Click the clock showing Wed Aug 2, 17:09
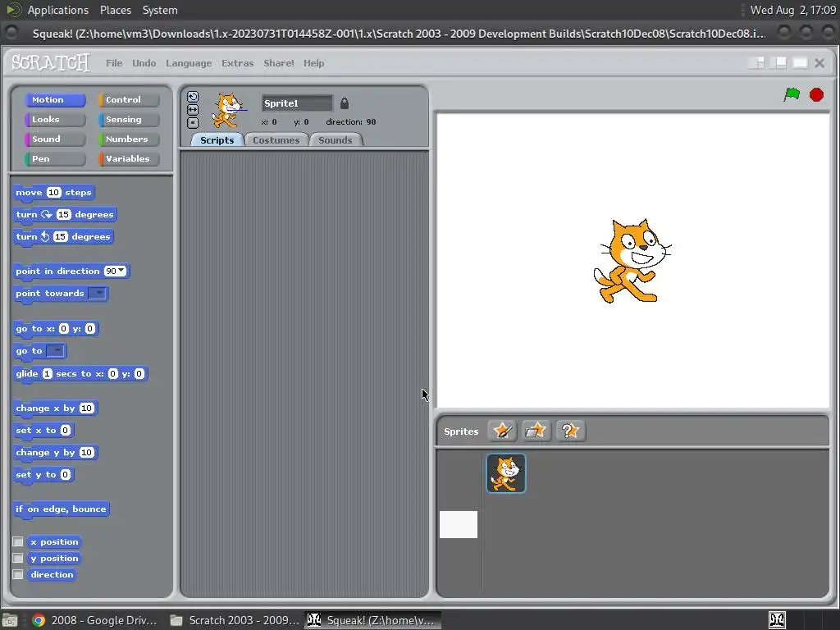 click(792, 10)
